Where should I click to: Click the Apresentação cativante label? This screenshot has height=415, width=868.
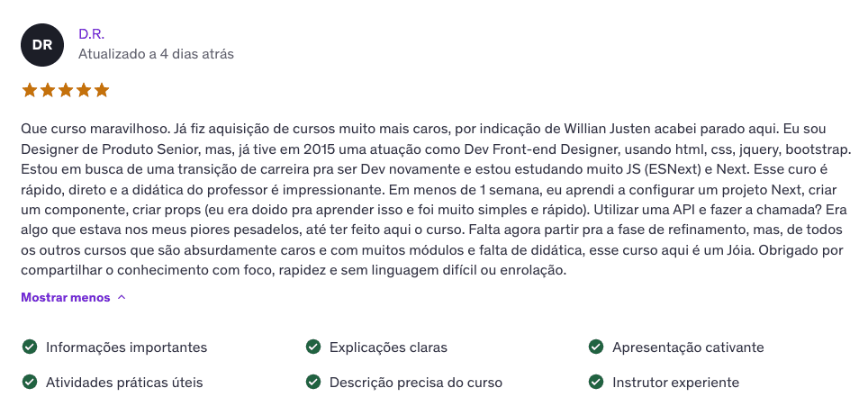pos(688,347)
